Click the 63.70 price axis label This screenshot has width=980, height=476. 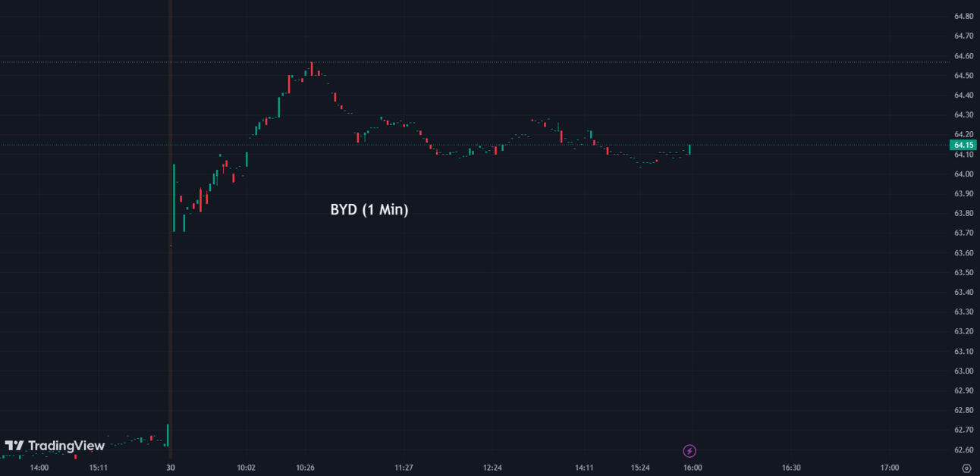coord(963,233)
